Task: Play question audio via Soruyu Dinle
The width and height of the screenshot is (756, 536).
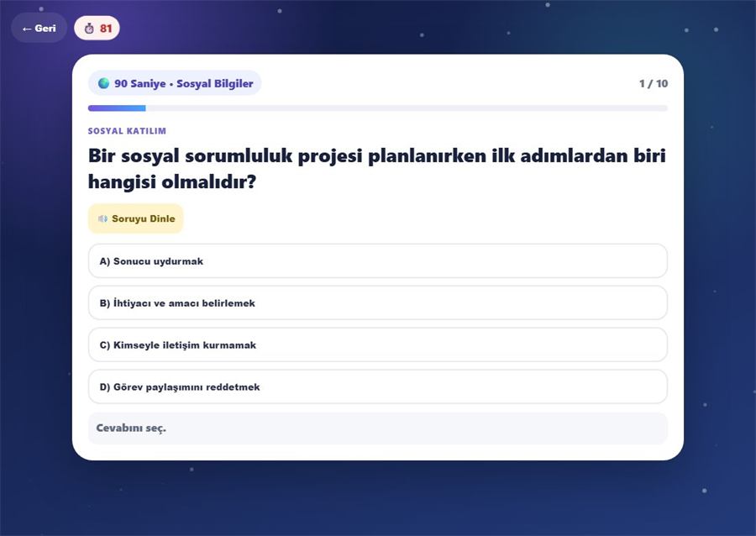Action: click(136, 218)
